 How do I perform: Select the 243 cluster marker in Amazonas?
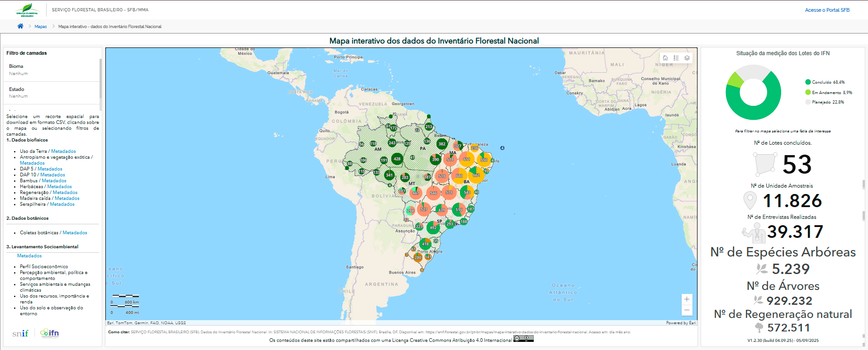[392, 142]
